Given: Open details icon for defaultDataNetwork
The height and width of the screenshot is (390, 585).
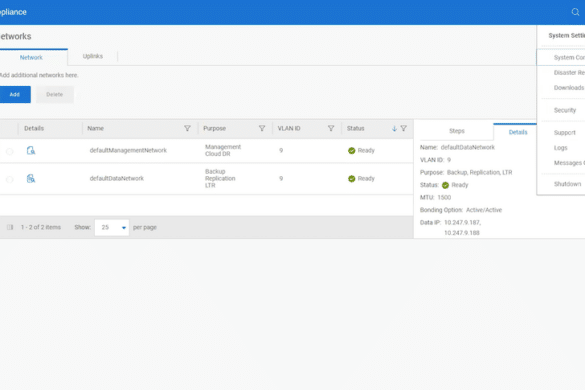Looking at the screenshot, I should point(31,178).
